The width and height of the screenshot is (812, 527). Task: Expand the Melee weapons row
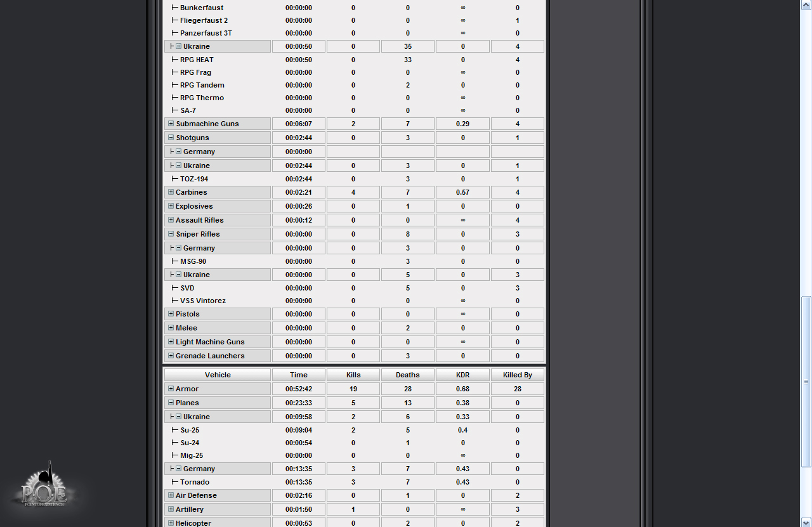(171, 328)
